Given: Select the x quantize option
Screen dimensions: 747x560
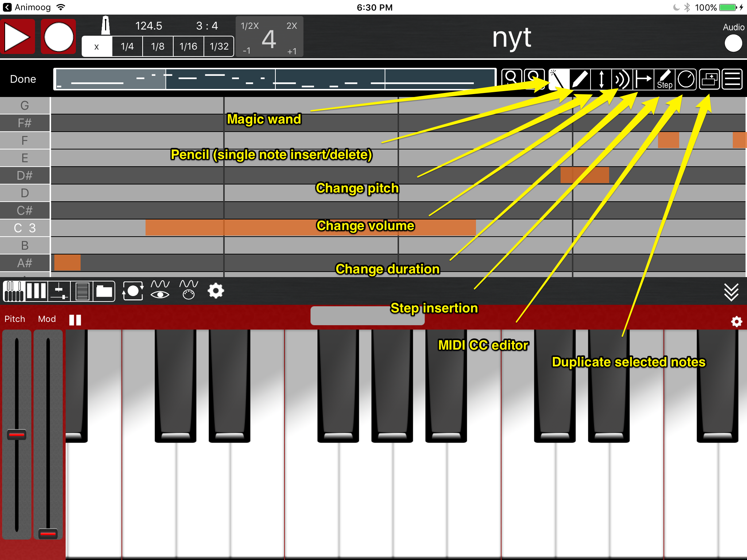Looking at the screenshot, I should (x=97, y=46).
